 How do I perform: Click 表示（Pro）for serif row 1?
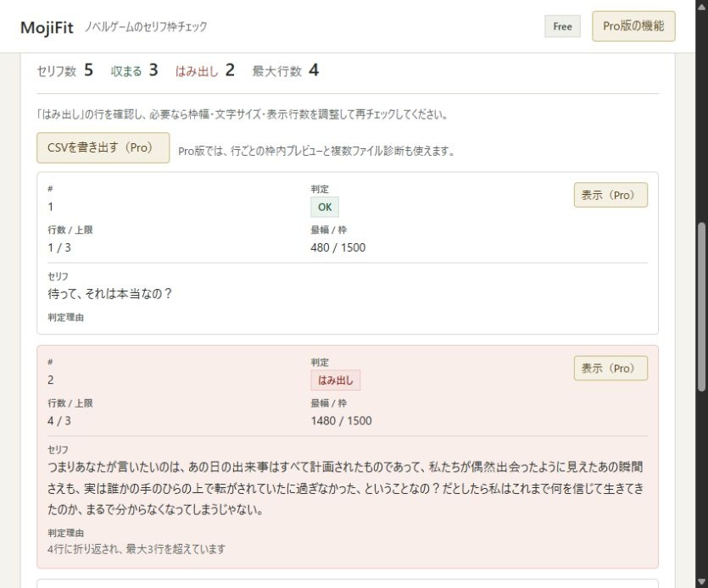610,195
